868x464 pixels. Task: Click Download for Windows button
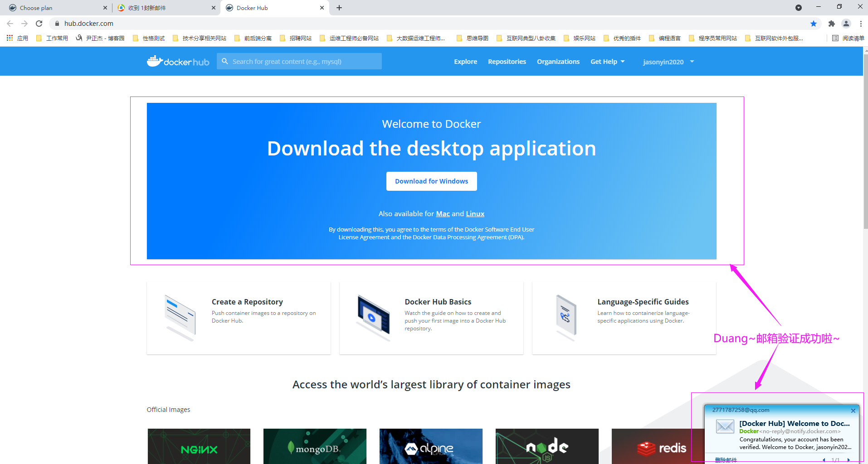click(431, 181)
